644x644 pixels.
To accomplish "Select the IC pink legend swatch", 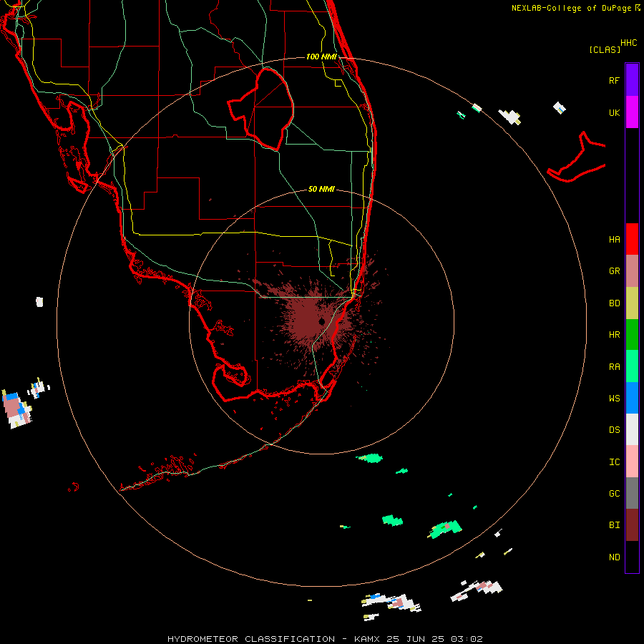I will (632, 462).
